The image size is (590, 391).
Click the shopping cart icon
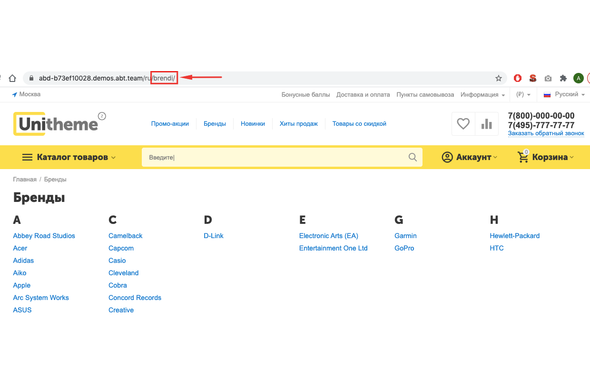tap(523, 157)
